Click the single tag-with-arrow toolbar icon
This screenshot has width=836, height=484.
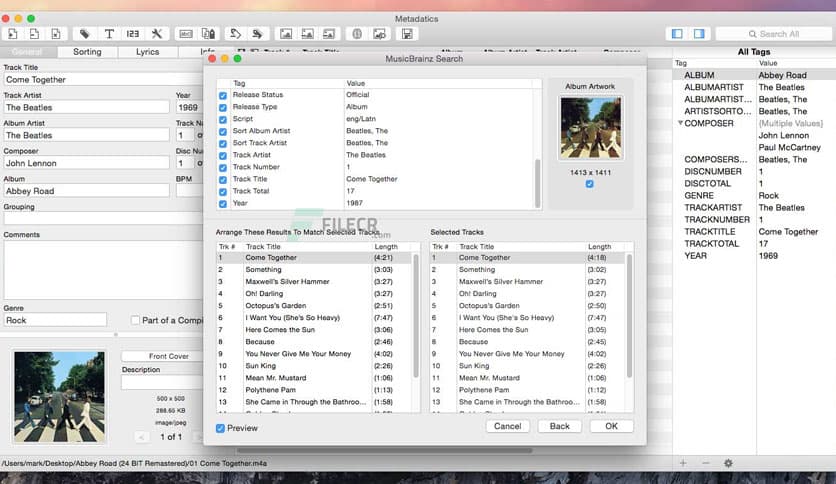click(235, 34)
